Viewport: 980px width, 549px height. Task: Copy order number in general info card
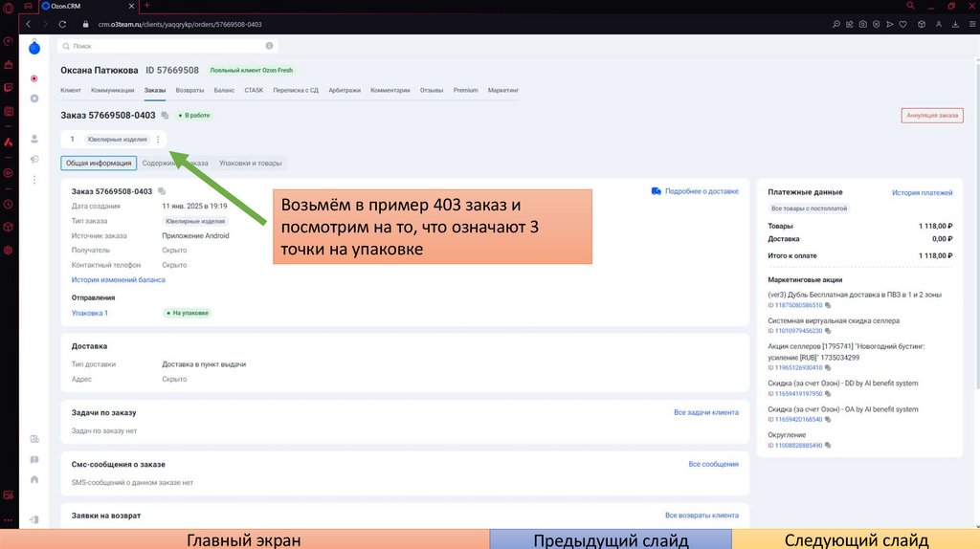(161, 191)
